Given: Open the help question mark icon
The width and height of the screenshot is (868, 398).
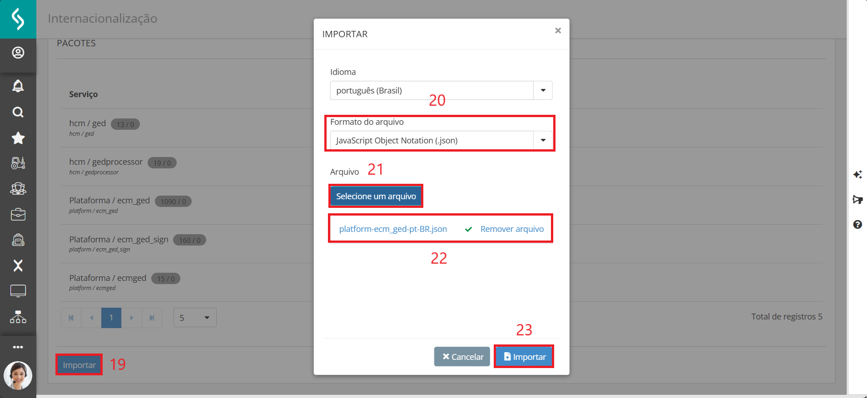Looking at the screenshot, I should pyautogui.click(x=858, y=224).
